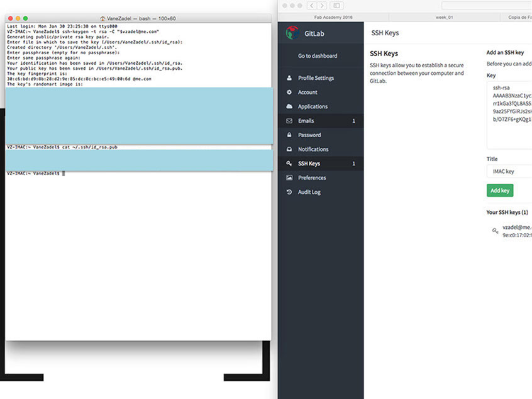Click the key fingerprint line in Terminal
This screenshot has width=532, height=399.
click(79, 79)
